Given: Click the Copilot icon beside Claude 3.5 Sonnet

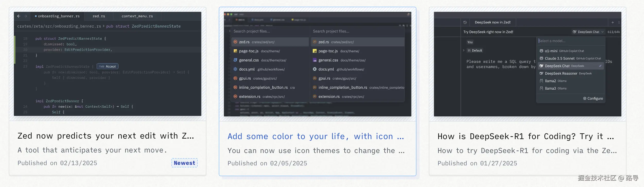Looking at the screenshot, I should (x=541, y=58).
